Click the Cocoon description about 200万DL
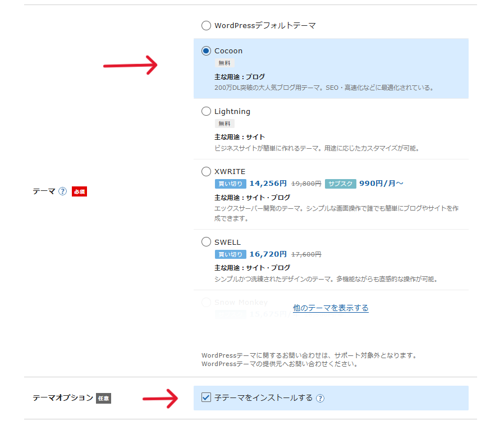Screen dimensions: 504x425 [324, 88]
